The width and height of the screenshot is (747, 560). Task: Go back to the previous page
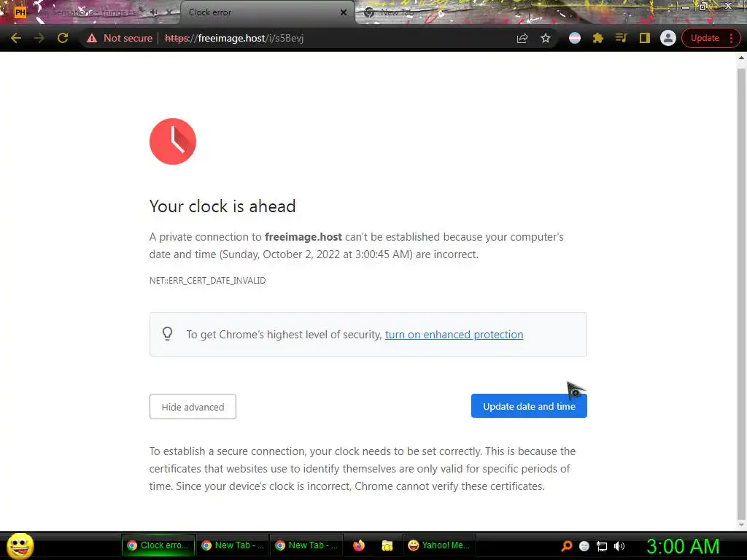pos(16,38)
